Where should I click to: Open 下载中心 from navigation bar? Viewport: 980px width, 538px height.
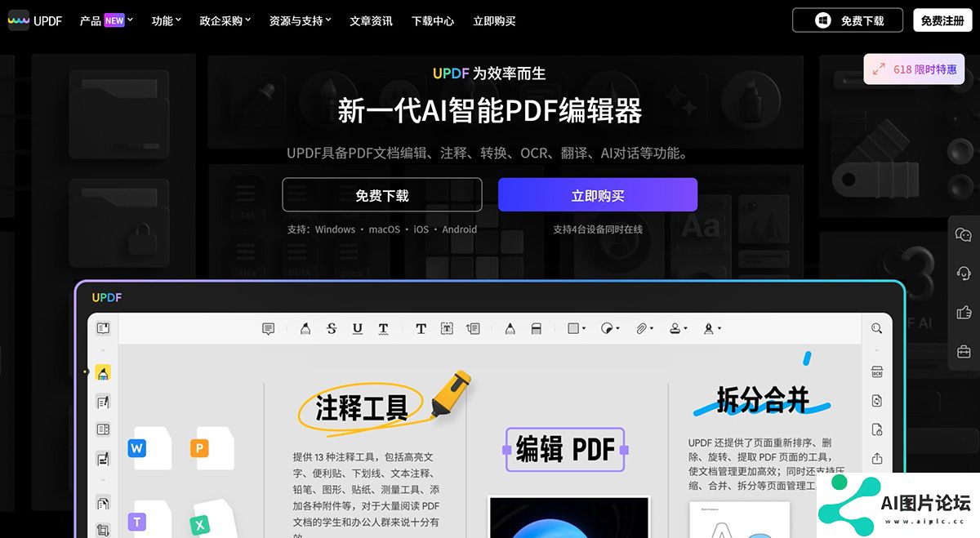433,20
